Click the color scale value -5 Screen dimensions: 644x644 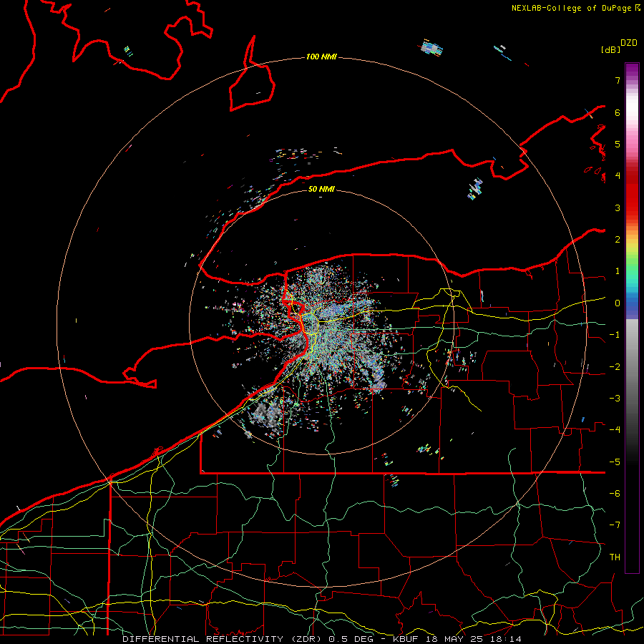click(x=615, y=462)
